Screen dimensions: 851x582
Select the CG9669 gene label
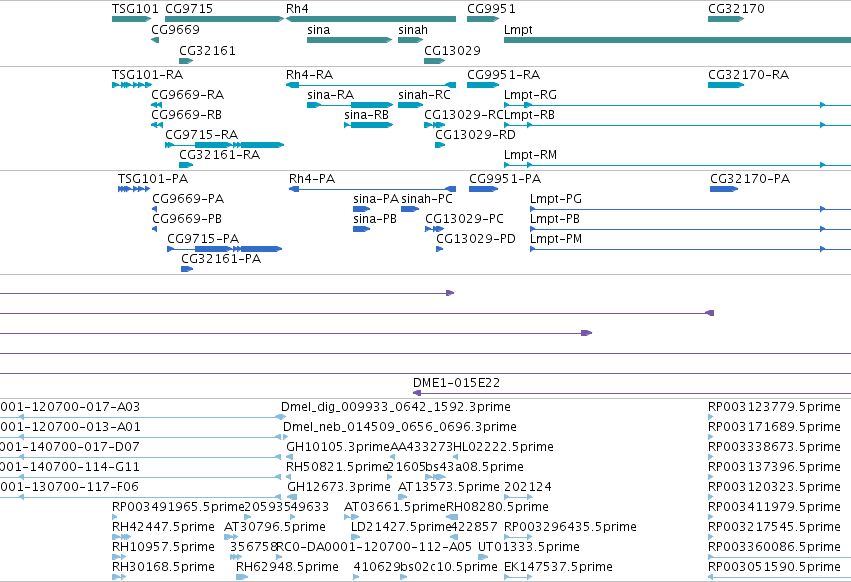click(x=175, y=29)
